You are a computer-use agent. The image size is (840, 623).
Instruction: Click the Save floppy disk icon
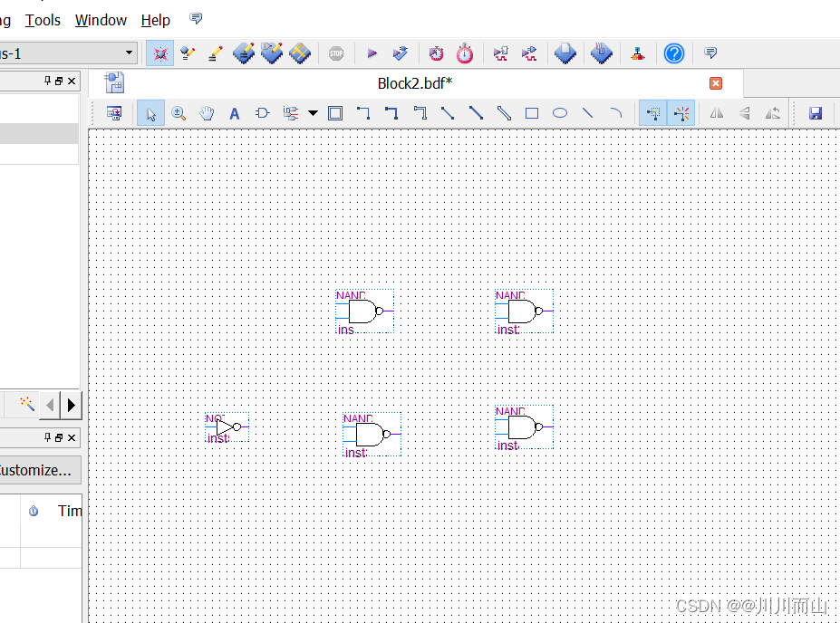(816, 113)
